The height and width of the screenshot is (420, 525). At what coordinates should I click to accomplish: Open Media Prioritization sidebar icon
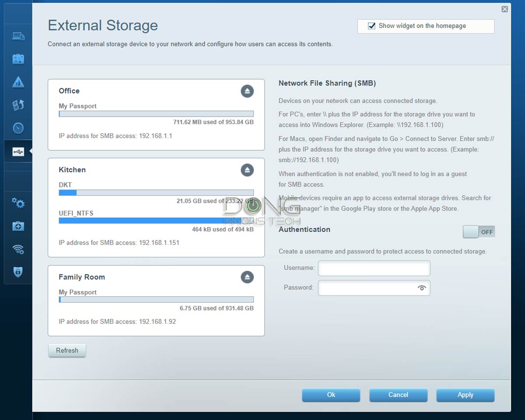[x=18, y=105]
